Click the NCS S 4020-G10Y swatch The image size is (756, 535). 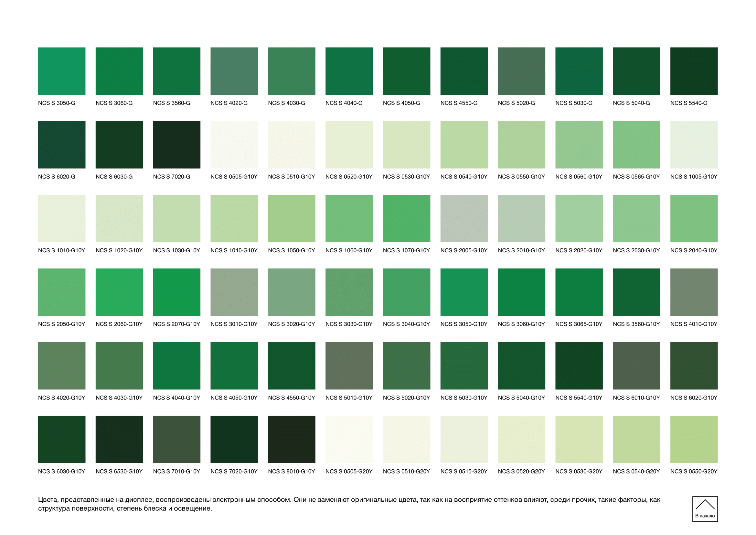(x=62, y=366)
